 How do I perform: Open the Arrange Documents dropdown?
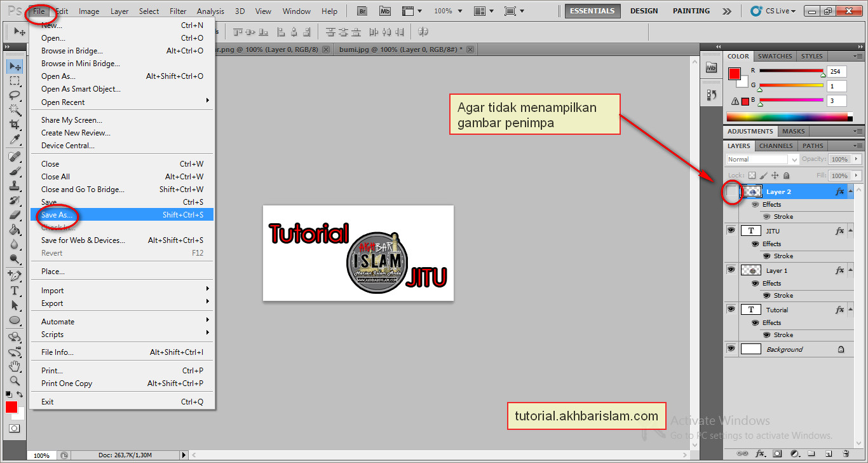(x=483, y=11)
